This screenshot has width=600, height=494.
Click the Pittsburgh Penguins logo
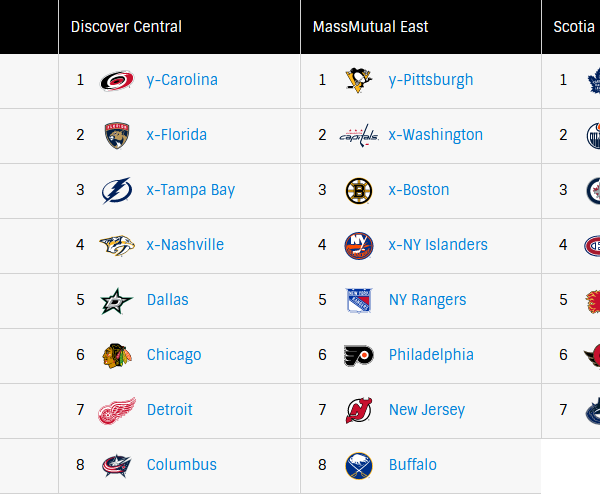coord(359,80)
